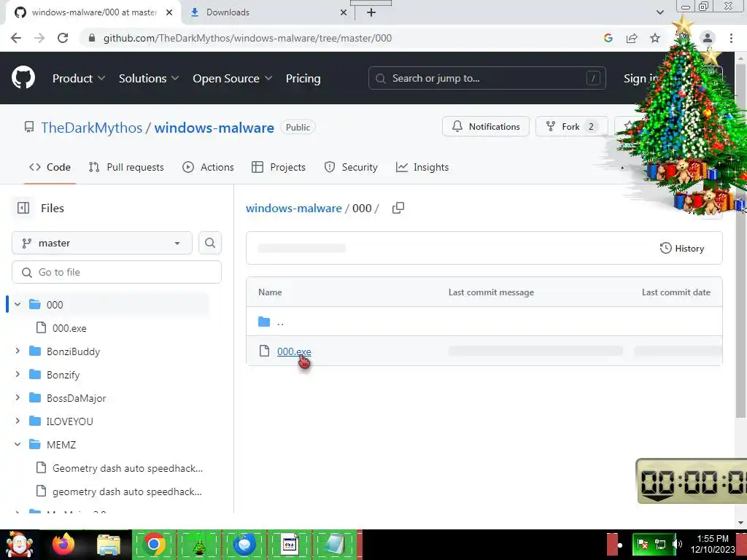This screenshot has height=560, width=747.
Task: Open windows-malware repository title link
Action: pos(214,128)
